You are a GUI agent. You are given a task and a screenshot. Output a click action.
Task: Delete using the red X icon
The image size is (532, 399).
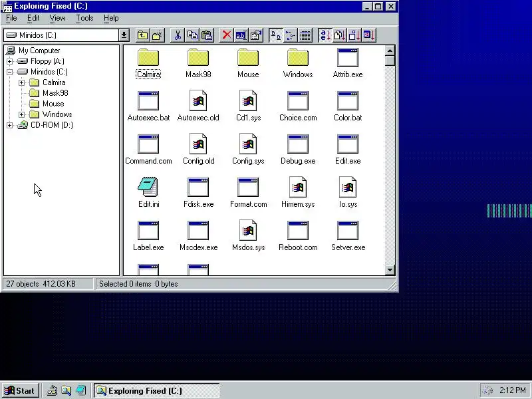coord(227,35)
